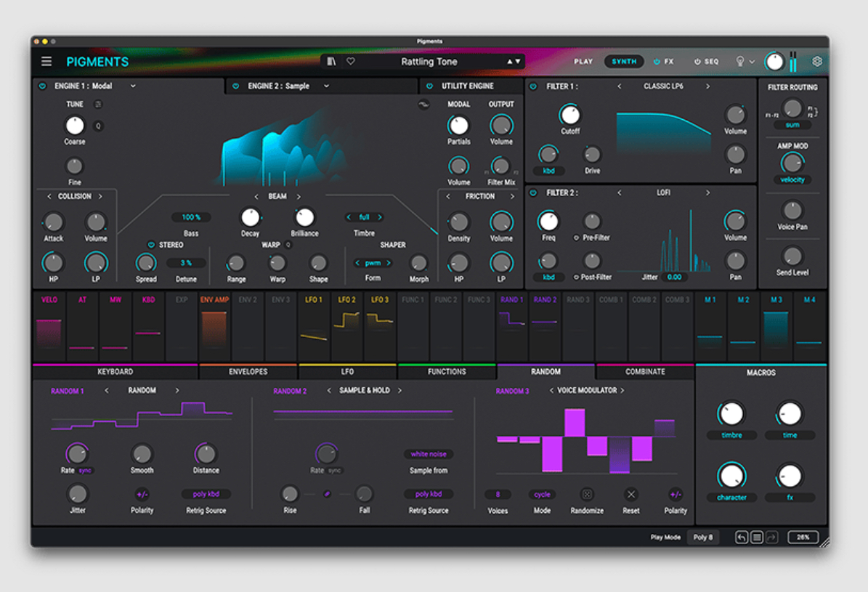Click the WARP mode icon

(x=288, y=245)
